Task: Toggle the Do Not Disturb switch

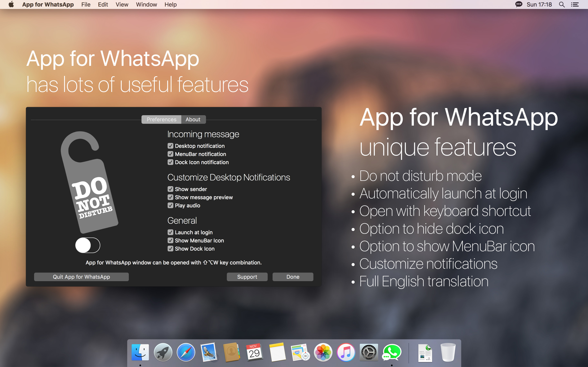Action: pos(88,245)
